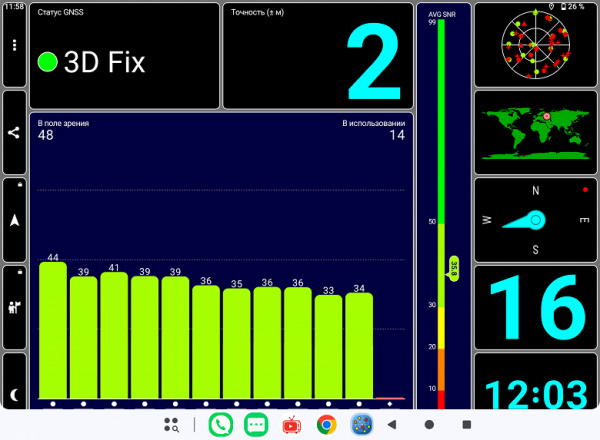Image resolution: width=600 pixels, height=440 pixels.
Task: Tap the battery 26 % status indicator
Action: [572, 7]
